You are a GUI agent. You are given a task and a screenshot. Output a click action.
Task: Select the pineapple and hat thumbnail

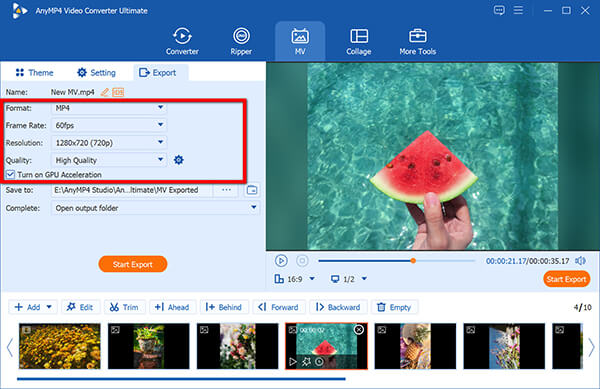pos(415,346)
